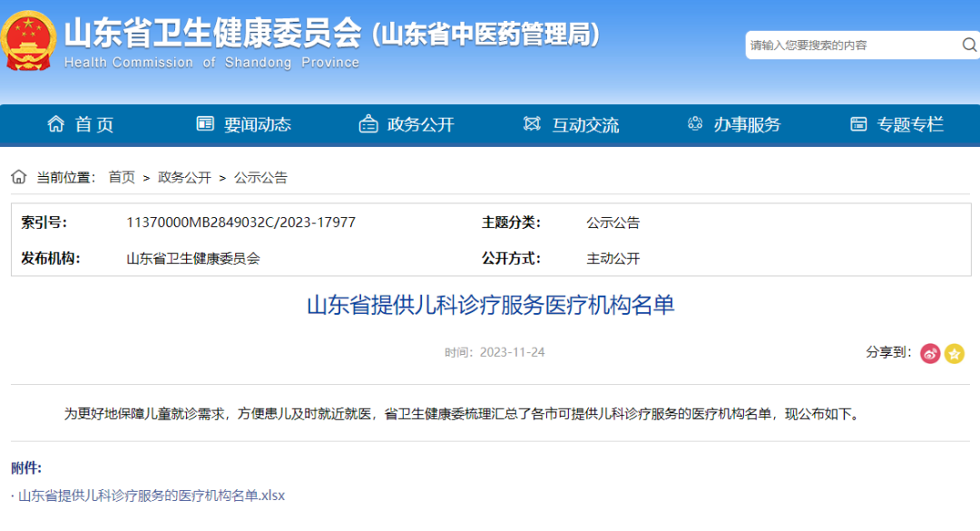Go to 首页 in the breadcrumb
980x531 pixels.
pos(122,178)
